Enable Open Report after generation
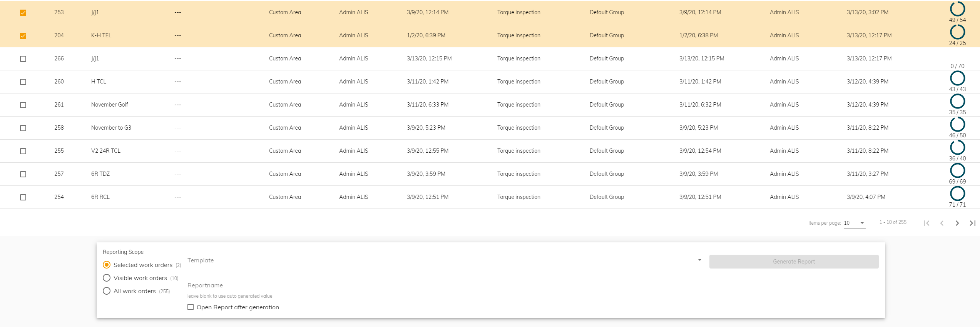980x327 pixels. 191,307
